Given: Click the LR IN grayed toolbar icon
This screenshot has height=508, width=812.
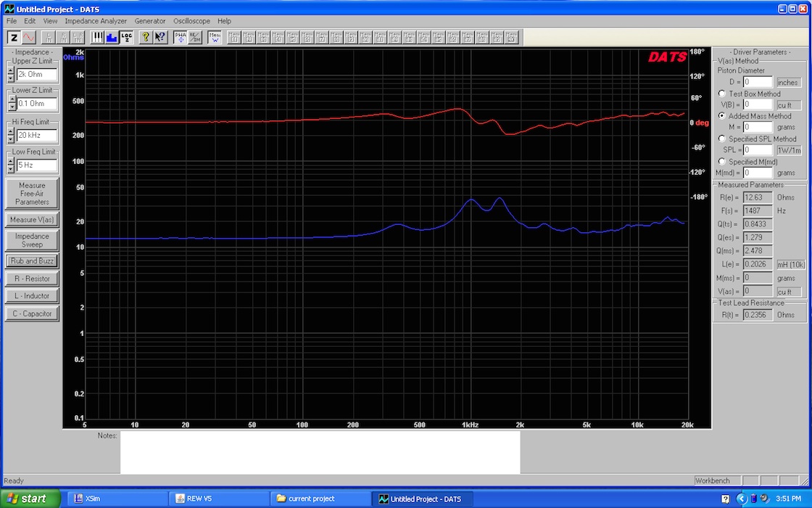Looking at the screenshot, I should 78,37.
